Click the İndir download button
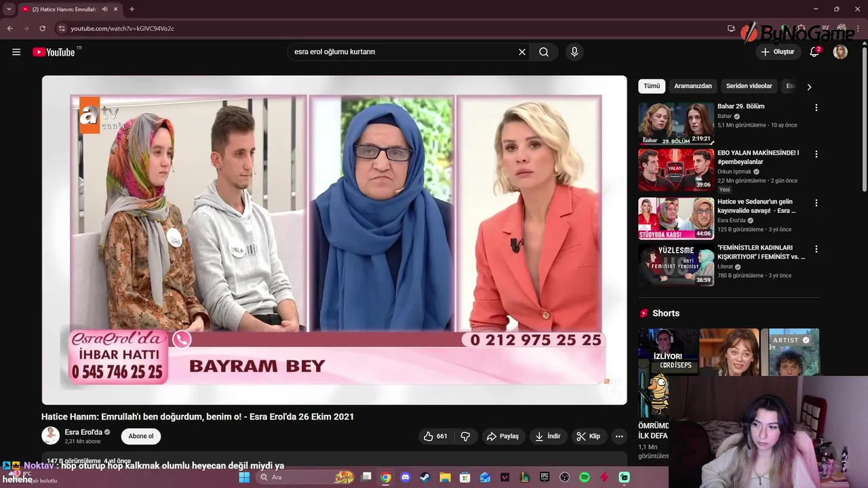The image size is (868, 488). tap(548, 436)
